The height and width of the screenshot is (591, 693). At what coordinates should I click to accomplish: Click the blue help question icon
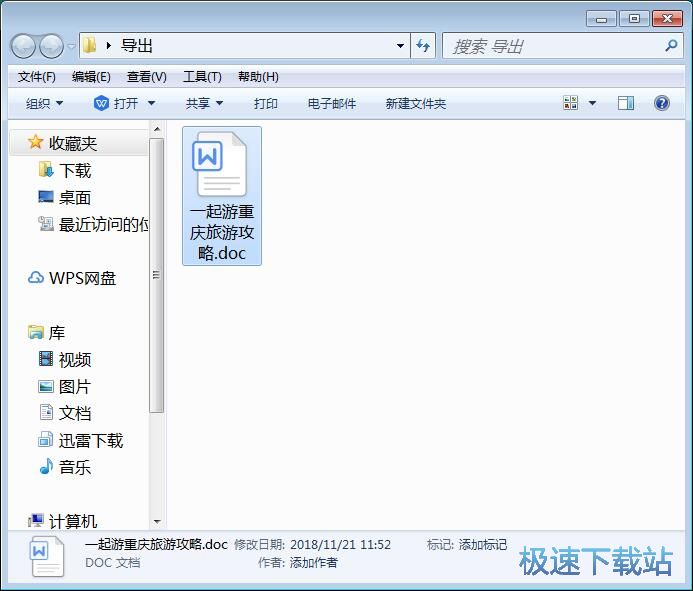coord(662,103)
